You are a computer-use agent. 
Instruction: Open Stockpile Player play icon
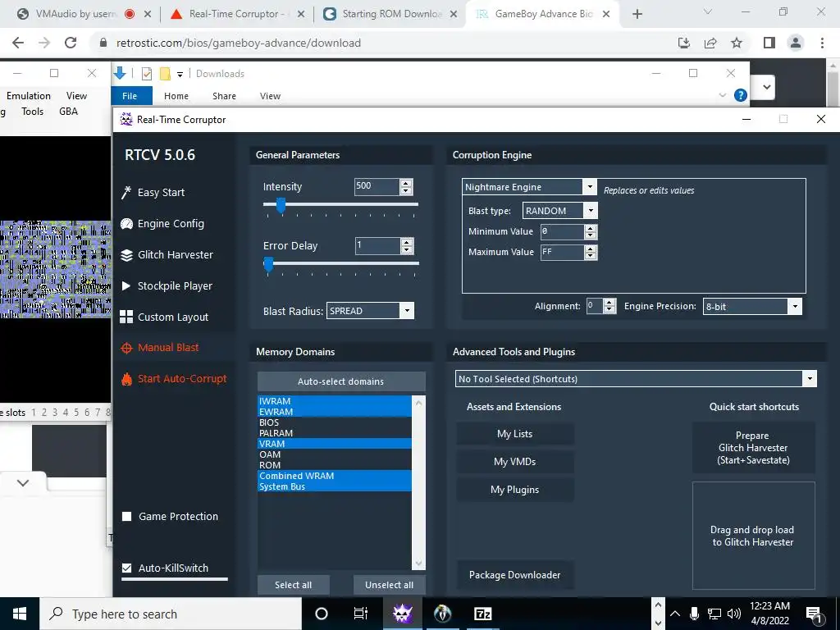(126, 285)
